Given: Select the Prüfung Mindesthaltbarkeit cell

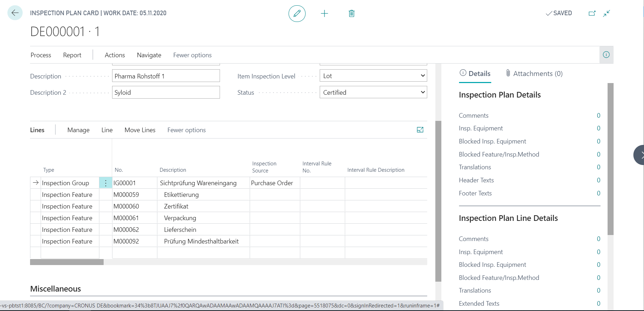Looking at the screenshot, I should (204, 241).
